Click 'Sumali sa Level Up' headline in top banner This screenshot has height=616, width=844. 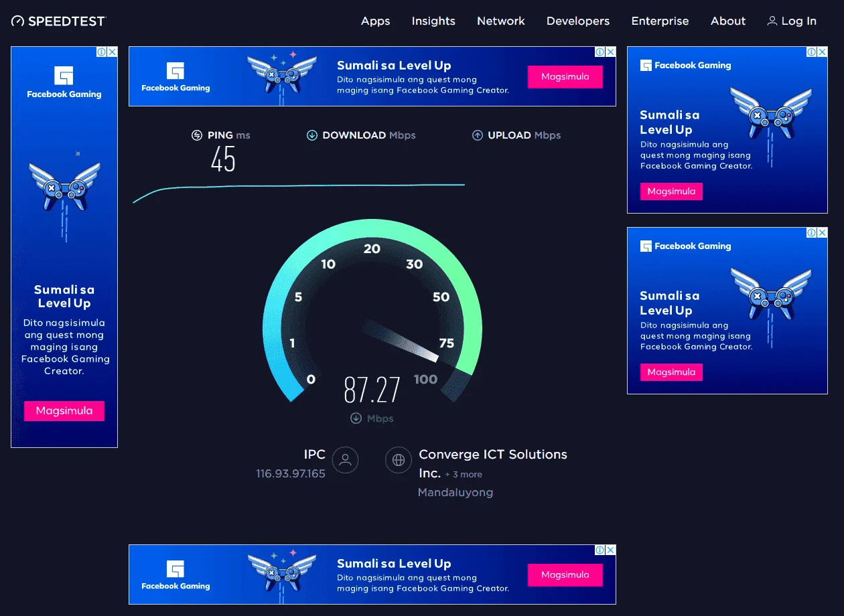394,65
